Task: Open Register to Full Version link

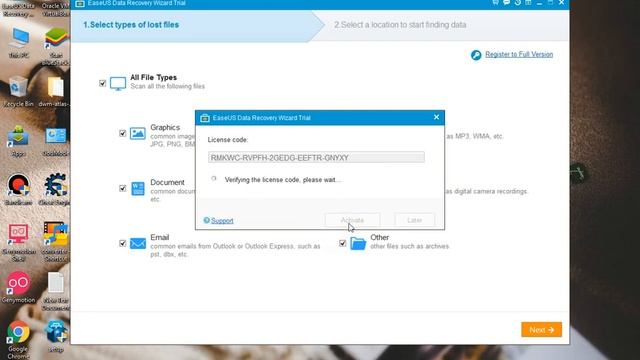Action: pos(519,54)
